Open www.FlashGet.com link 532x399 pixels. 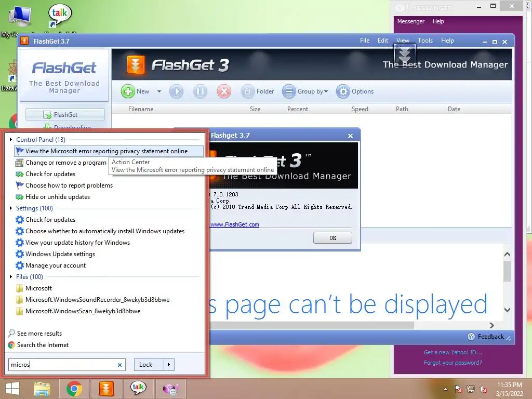coord(234,224)
